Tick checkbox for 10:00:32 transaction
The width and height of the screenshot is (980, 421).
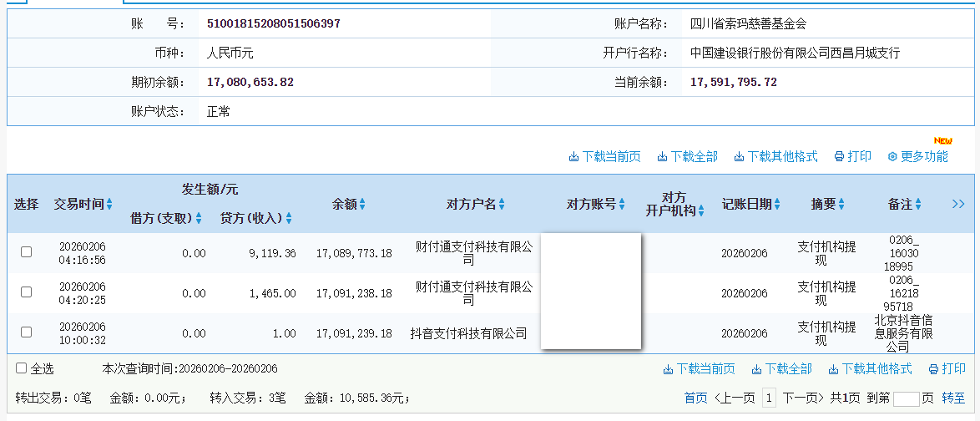pyautogui.click(x=26, y=332)
